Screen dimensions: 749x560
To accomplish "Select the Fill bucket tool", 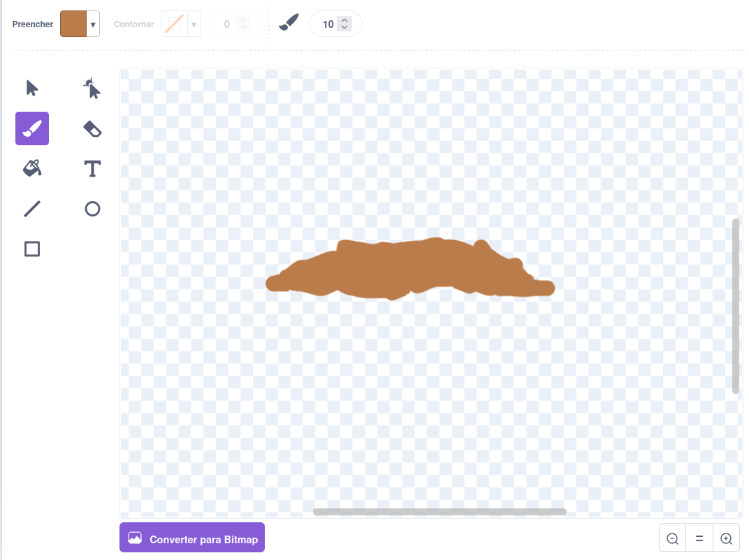I will tap(32, 168).
